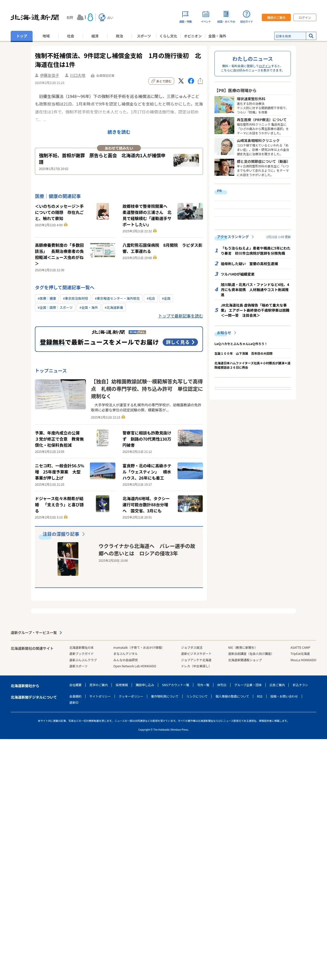Viewport: 327px width, 980px height.
Task: Expand お知らせ chevron
Action: tap(235, 333)
